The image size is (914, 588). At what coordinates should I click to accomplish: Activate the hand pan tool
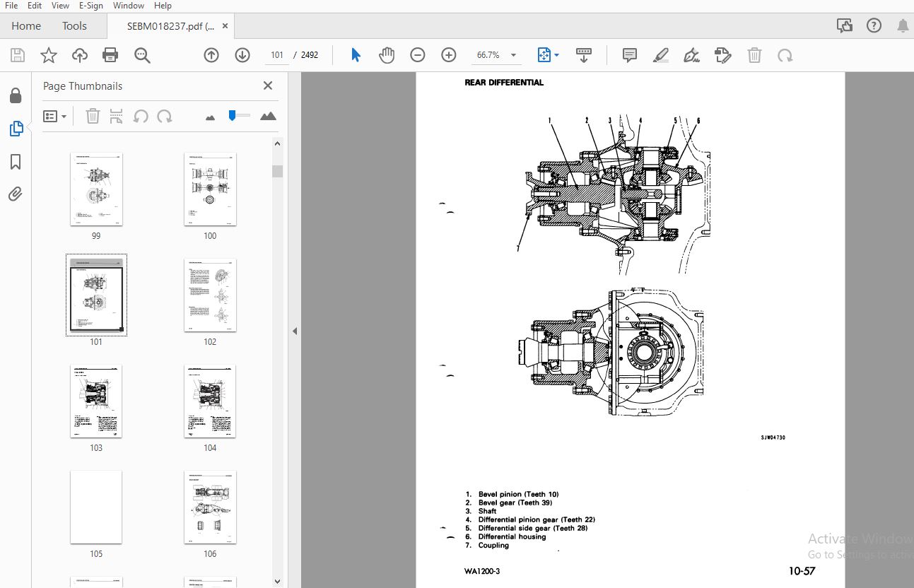(x=387, y=55)
